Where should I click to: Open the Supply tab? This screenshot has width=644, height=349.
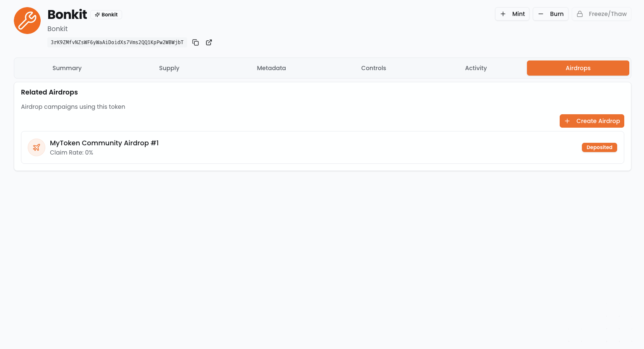(x=169, y=68)
